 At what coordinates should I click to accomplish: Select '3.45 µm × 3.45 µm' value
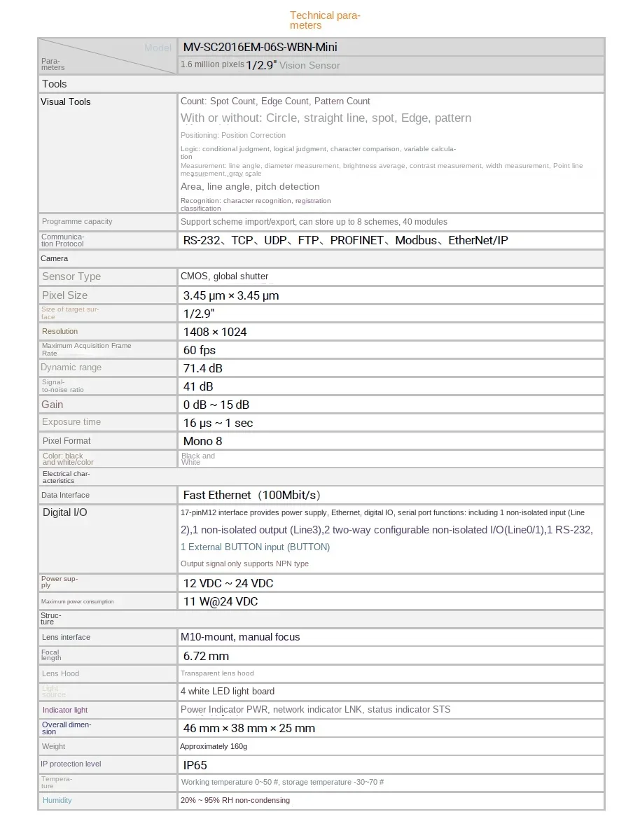(231, 295)
